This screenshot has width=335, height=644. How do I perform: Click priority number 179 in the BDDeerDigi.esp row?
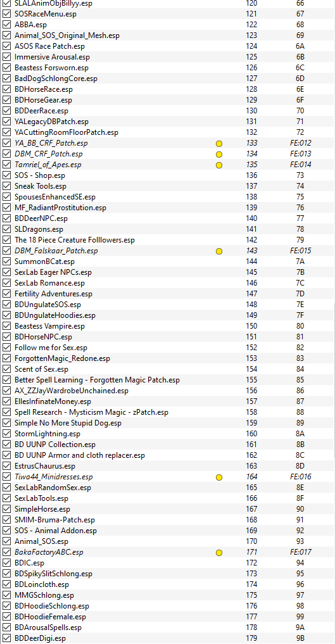coord(251,638)
